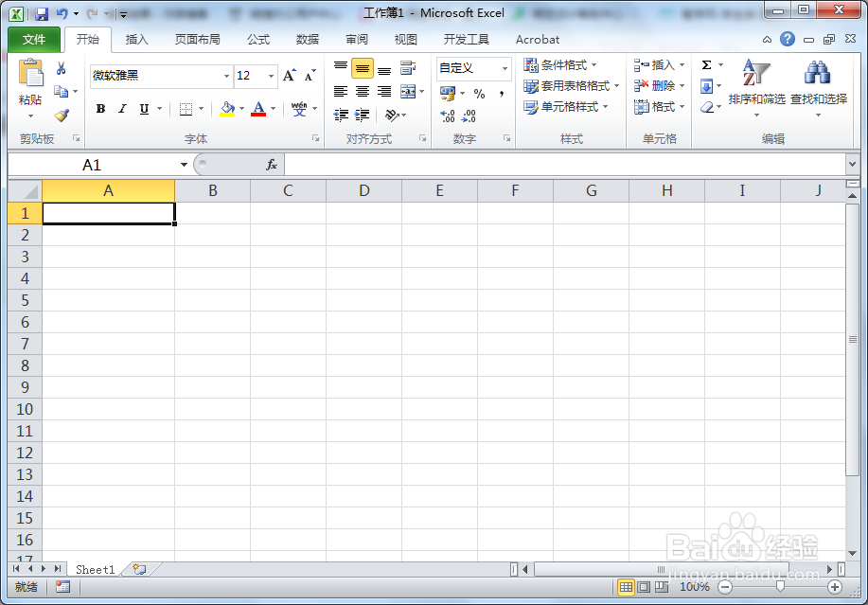Open the number format dropdown 自定义
868x605 pixels.
[x=505, y=68]
